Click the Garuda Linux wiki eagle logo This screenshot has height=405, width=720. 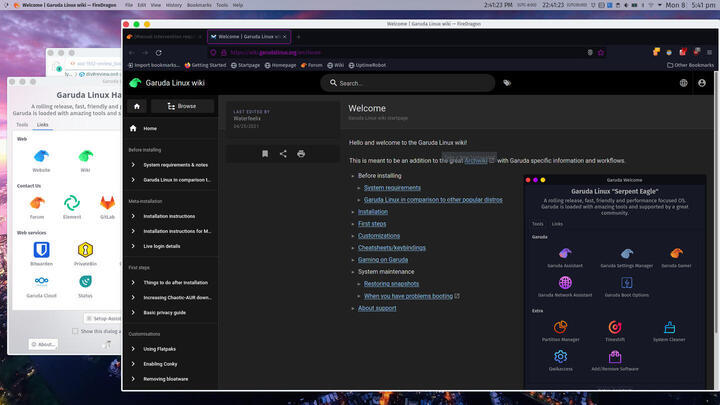(x=135, y=83)
